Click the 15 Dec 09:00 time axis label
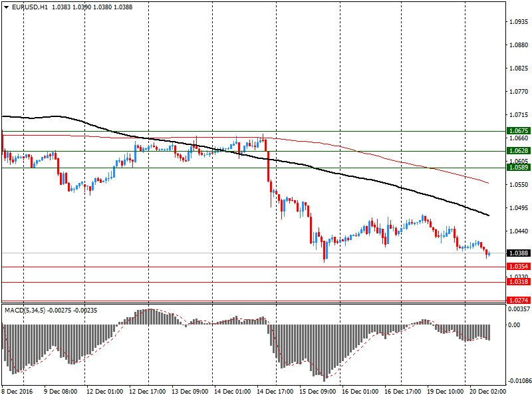Image resolution: width=532 pixels, height=399 pixels. click(x=318, y=392)
